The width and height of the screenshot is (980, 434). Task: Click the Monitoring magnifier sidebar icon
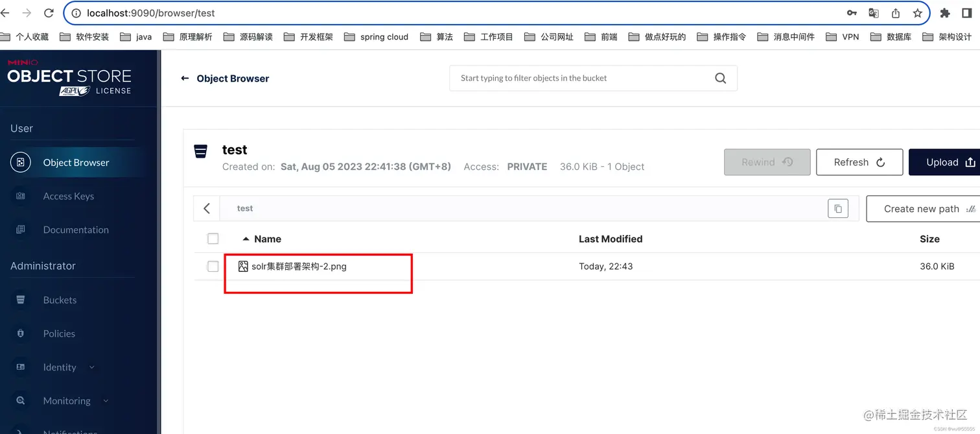pyautogui.click(x=21, y=401)
